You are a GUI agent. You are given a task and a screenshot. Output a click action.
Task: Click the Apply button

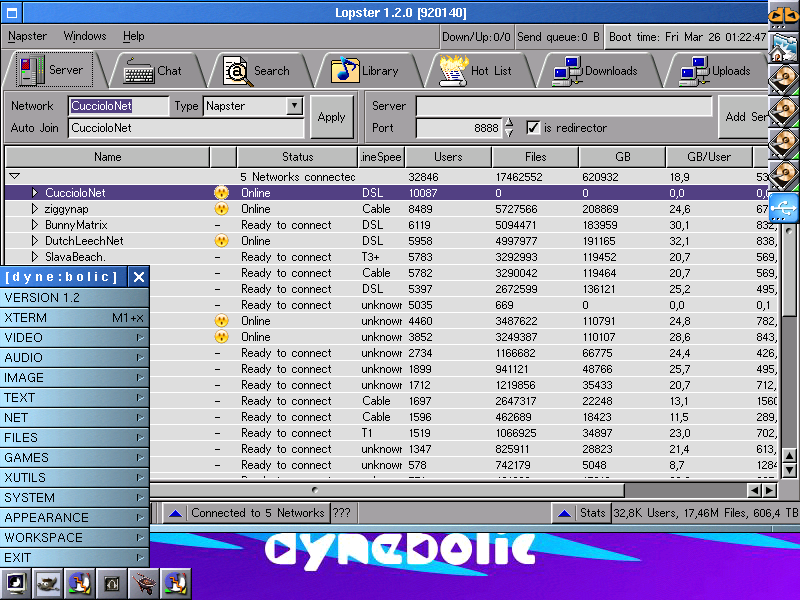pos(332,117)
